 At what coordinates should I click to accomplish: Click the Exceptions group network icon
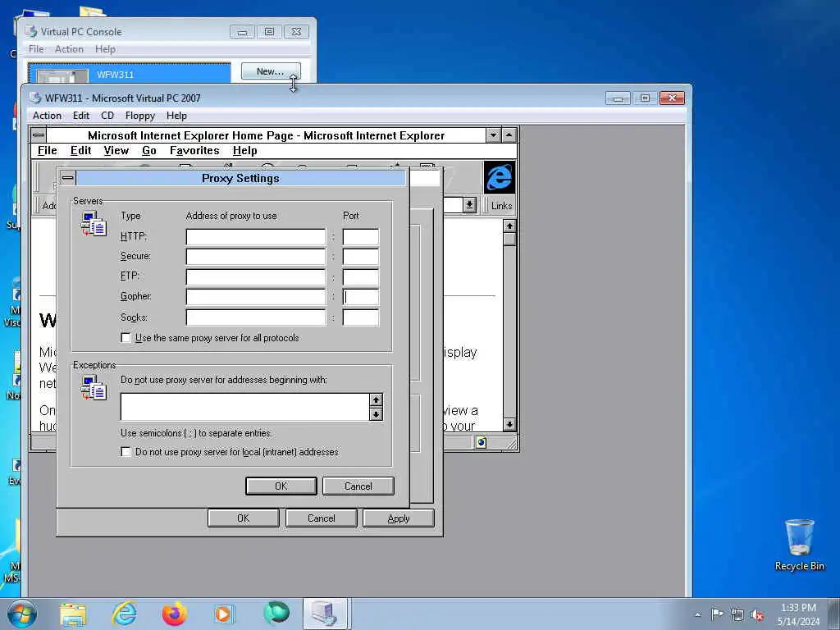(94, 387)
